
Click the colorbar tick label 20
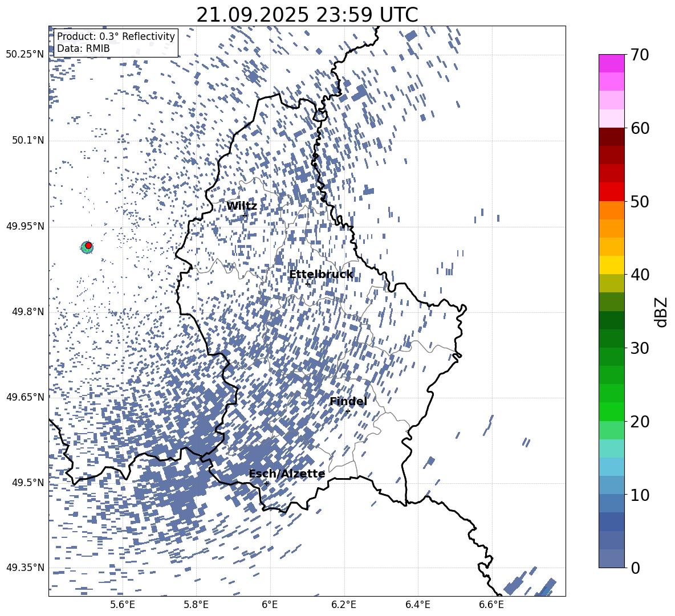click(640, 422)
